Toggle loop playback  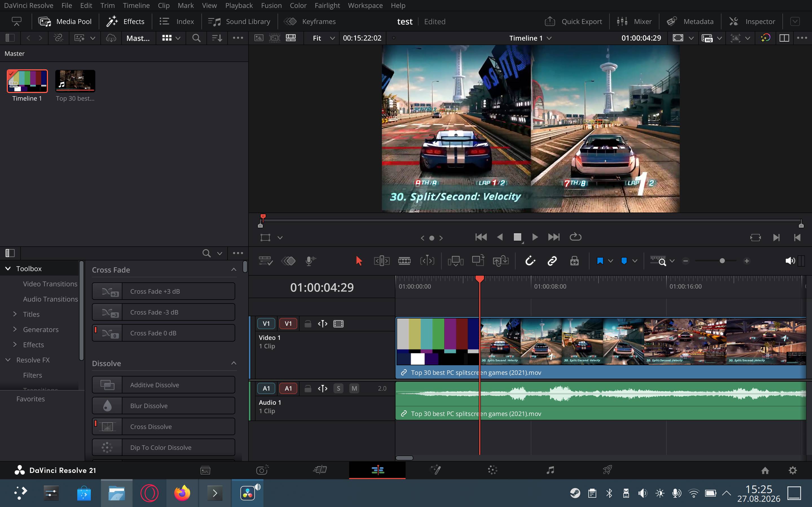pos(575,237)
